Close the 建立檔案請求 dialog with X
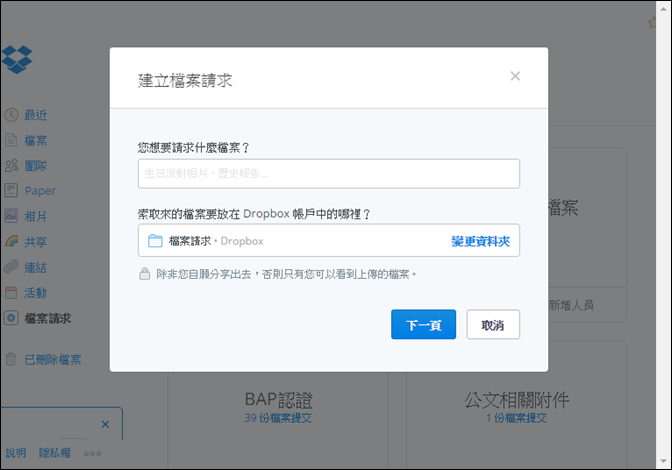Image resolution: width=672 pixels, height=470 pixels. (515, 76)
